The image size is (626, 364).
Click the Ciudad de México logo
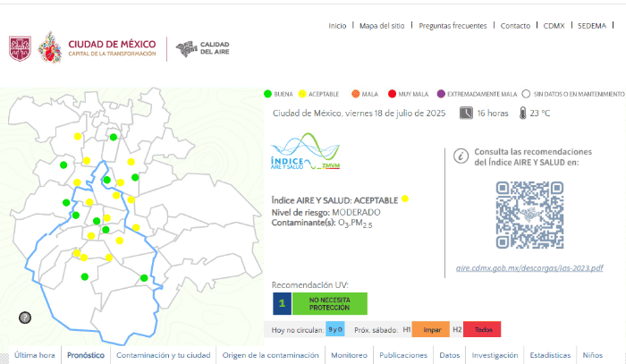coord(99,48)
